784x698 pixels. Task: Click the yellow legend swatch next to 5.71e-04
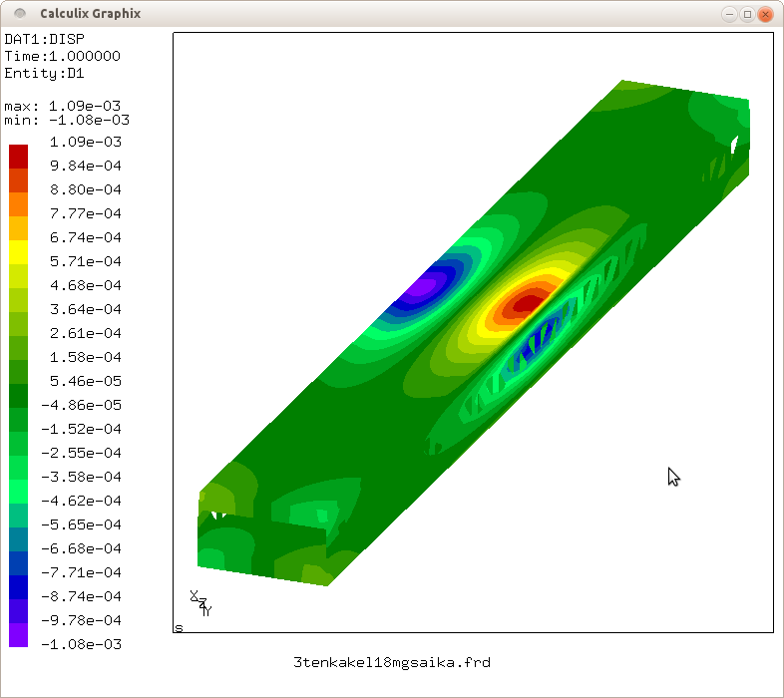pyautogui.click(x=19, y=252)
